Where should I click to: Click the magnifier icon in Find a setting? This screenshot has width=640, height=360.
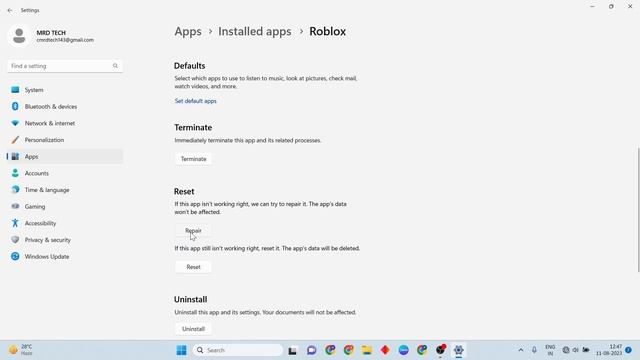click(116, 66)
